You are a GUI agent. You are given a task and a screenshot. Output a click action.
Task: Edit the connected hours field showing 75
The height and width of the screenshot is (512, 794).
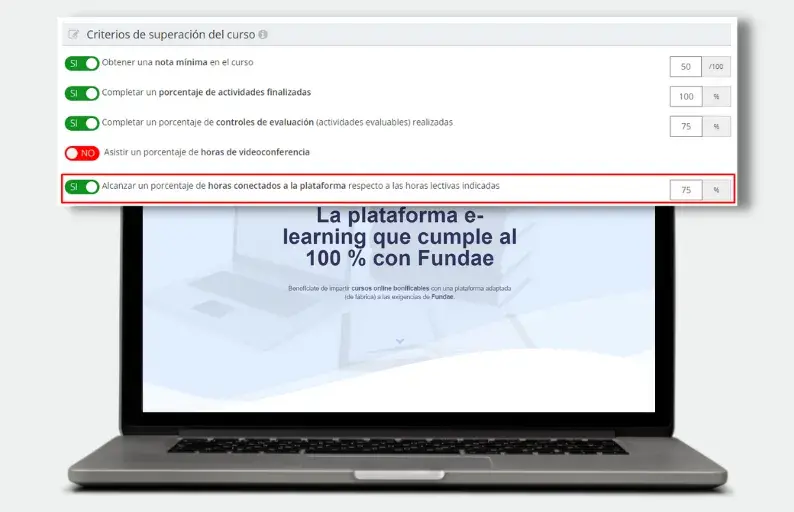tap(686, 190)
